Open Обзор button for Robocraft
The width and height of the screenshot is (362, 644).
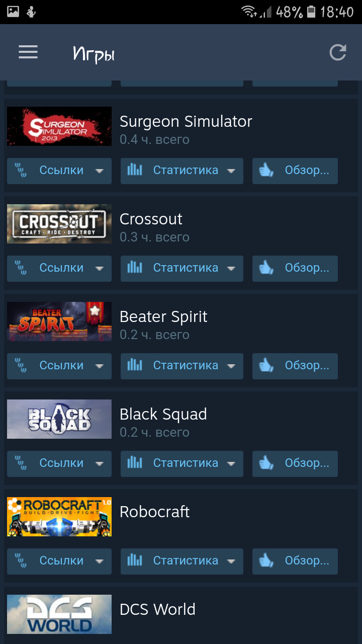295,561
